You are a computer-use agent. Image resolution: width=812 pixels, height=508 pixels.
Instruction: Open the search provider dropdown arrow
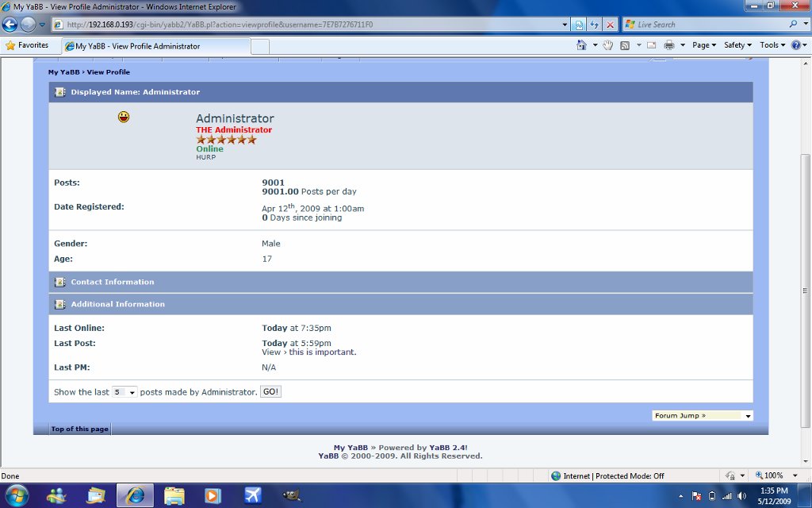click(x=805, y=25)
